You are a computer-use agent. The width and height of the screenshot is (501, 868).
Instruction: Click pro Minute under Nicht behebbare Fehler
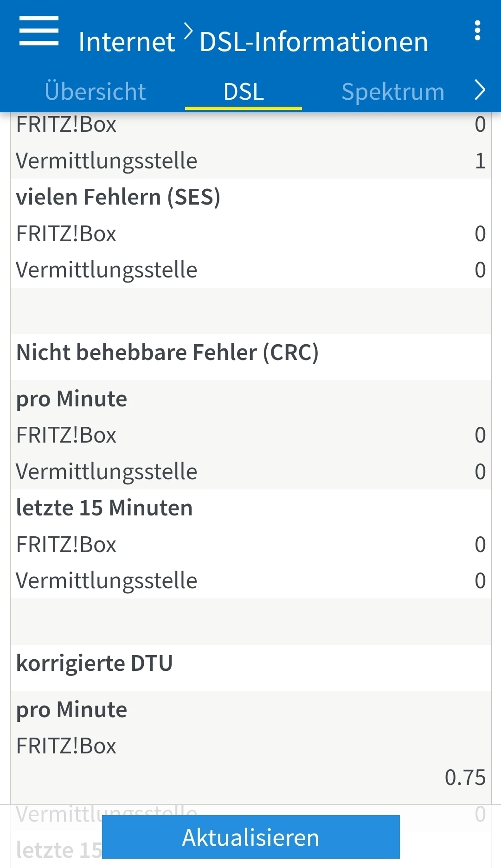coord(72,399)
